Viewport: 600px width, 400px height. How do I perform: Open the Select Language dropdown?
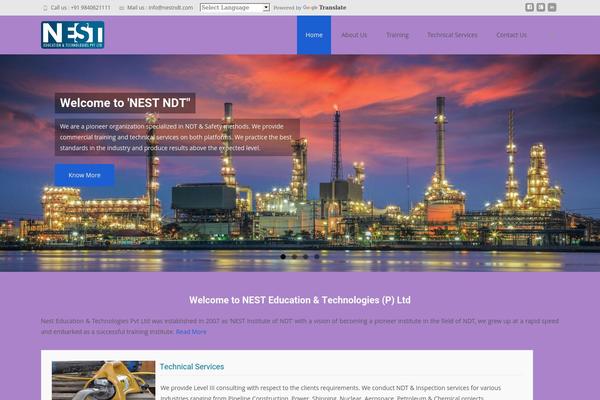point(235,7)
